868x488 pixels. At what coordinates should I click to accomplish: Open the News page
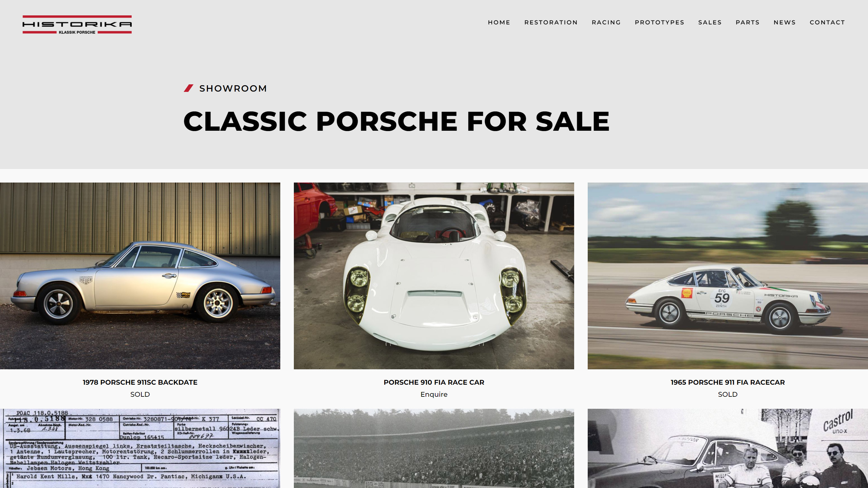pos(785,22)
